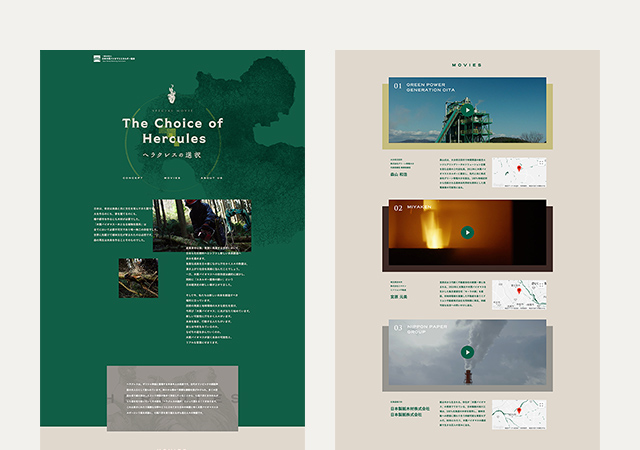
Task: Click the "The Choice of Hercules" title
Action: coord(172,130)
